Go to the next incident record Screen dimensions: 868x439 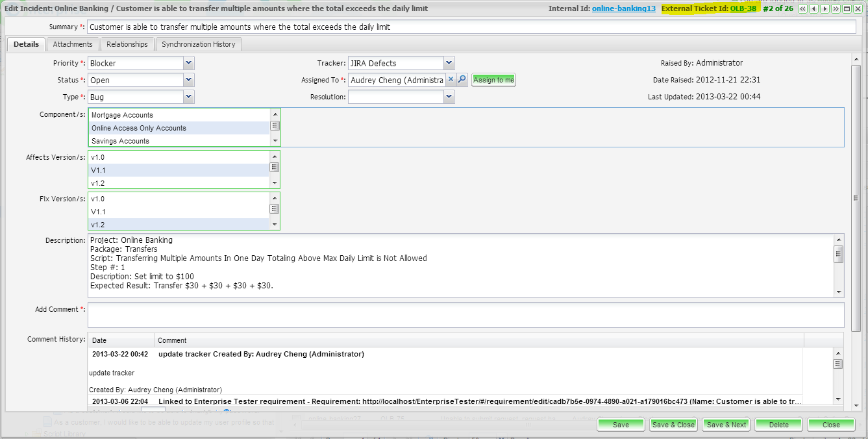click(825, 9)
